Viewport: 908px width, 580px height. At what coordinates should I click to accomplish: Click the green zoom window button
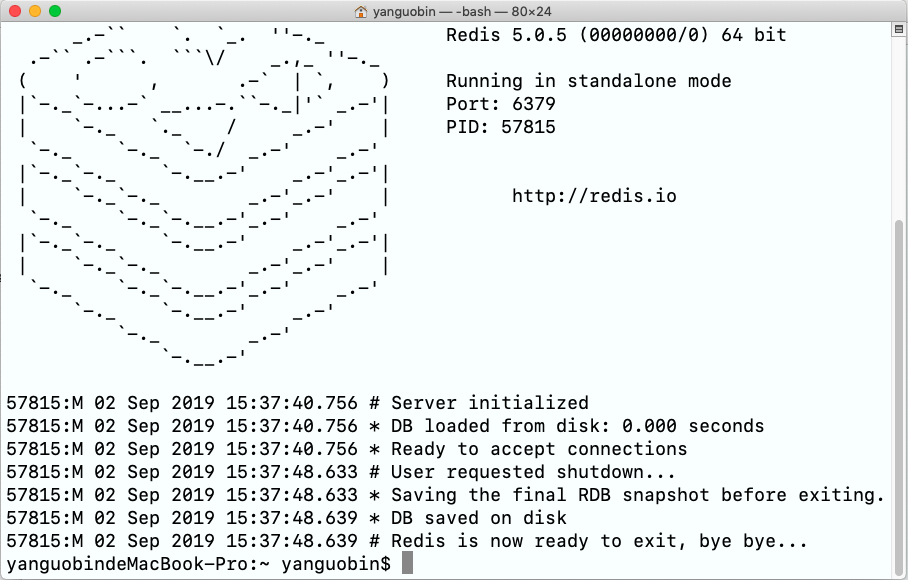coord(55,11)
